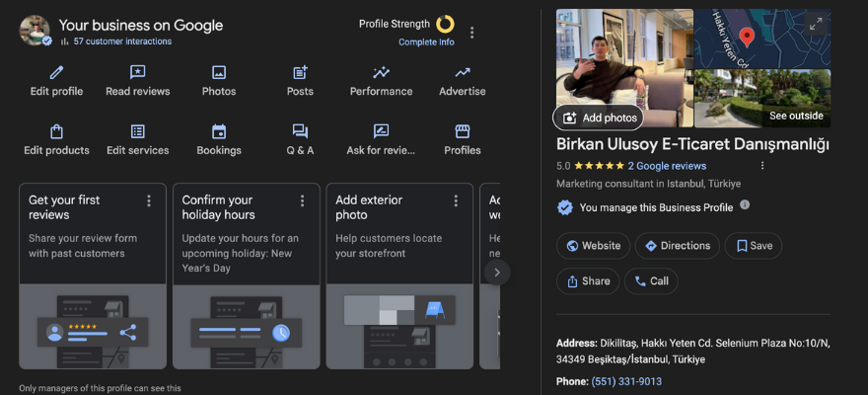Open Edit products shopping bag icon
The image size is (868, 395).
click(56, 131)
